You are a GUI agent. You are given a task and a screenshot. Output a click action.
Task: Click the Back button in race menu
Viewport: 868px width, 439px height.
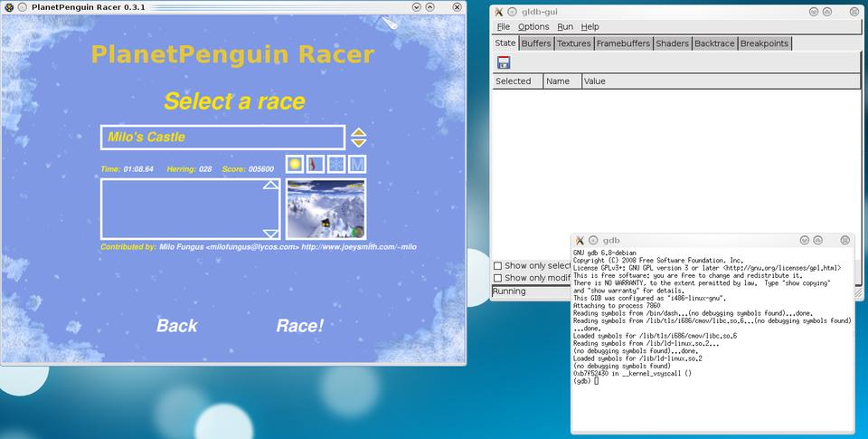click(176, 326)
